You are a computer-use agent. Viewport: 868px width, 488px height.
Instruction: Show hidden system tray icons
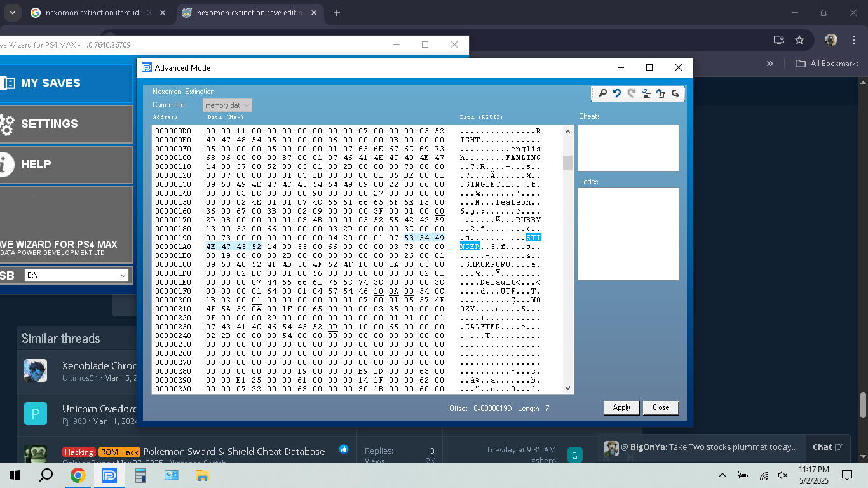click(x=722, y=475)
